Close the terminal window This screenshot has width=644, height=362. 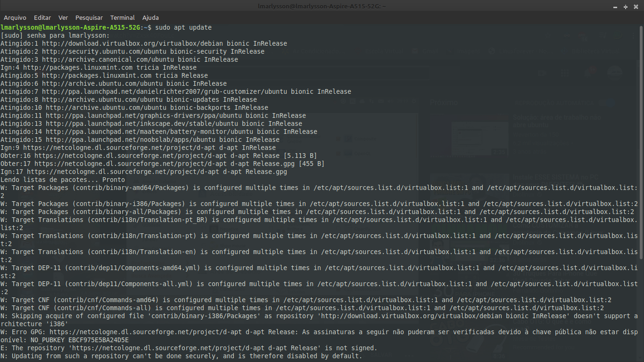(x=635, y=7)
